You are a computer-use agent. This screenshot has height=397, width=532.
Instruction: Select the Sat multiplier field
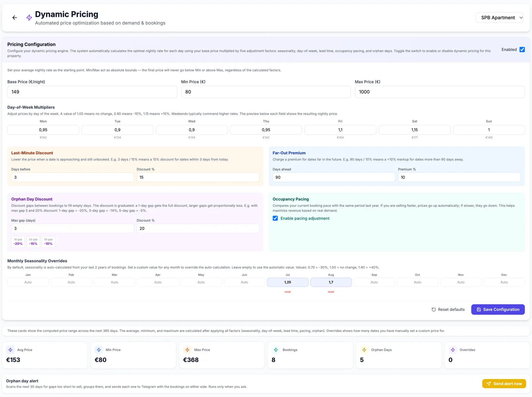pos(415,130)
